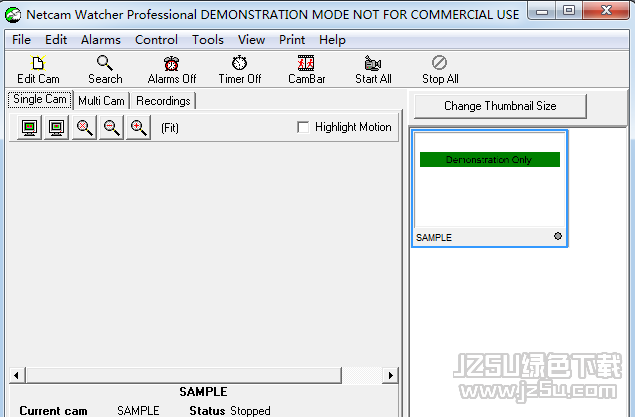Viewport: 635px width, 417px height.
Task: Click the horizontal scrollbar right arrow
Action: pyautogui.click(x=390, y=375)
